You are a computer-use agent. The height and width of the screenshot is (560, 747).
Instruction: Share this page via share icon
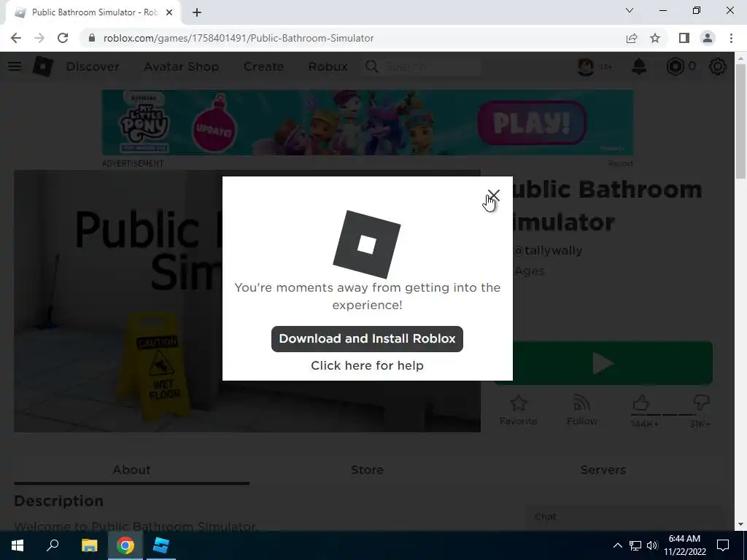tap(632, 38)
